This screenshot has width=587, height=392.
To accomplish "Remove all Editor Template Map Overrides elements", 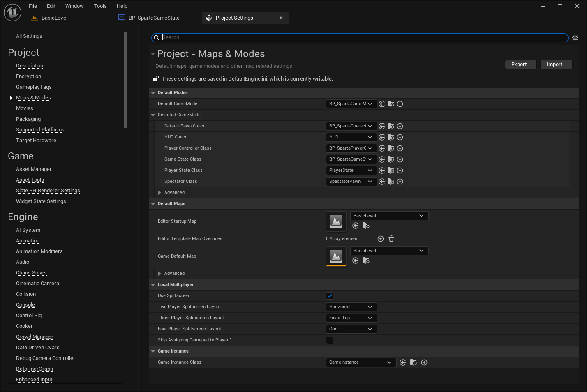I will [x=391, y=239].
